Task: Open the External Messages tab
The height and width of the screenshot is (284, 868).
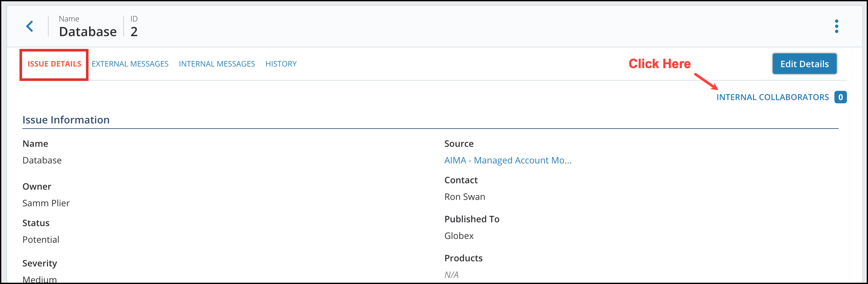Action: pos(130,64)
